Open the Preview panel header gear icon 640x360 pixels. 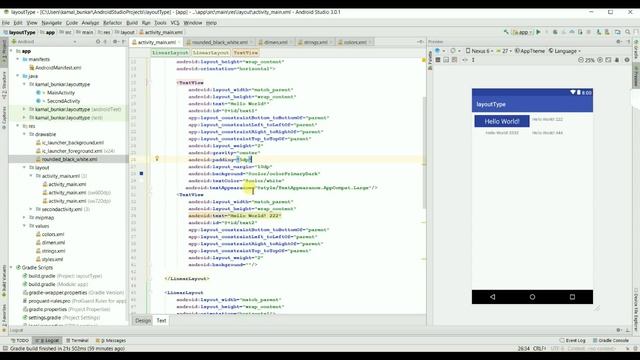(619, 42)
